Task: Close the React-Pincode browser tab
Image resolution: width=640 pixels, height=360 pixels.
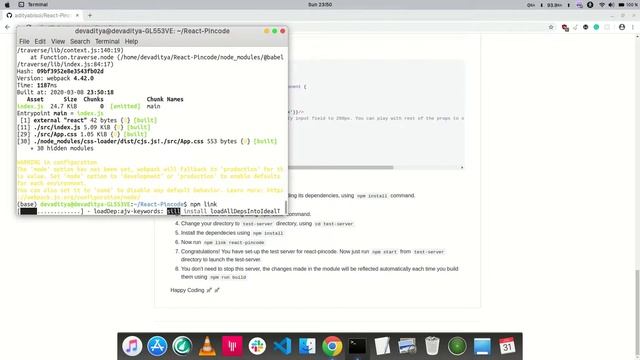Action: [77, 15]
